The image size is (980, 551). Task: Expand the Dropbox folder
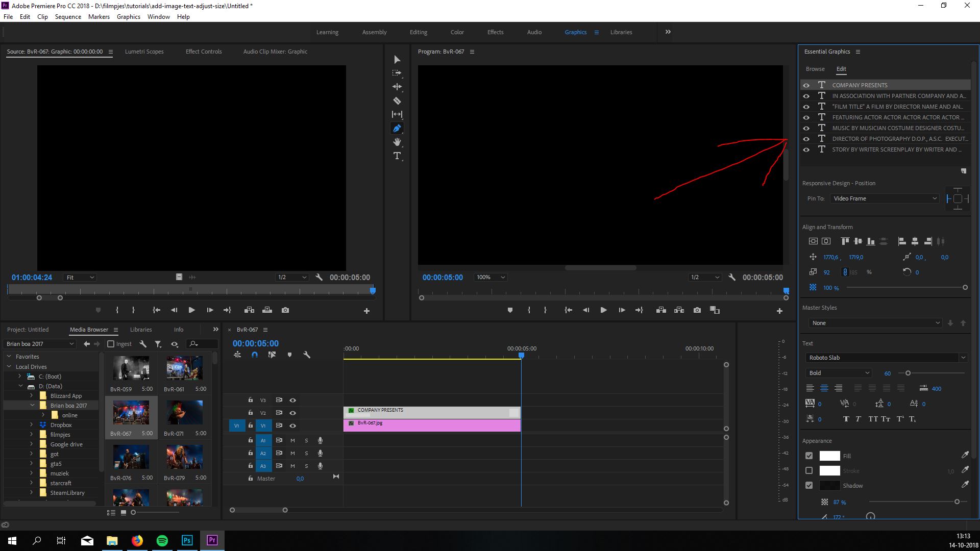click(x=31, y=424)
